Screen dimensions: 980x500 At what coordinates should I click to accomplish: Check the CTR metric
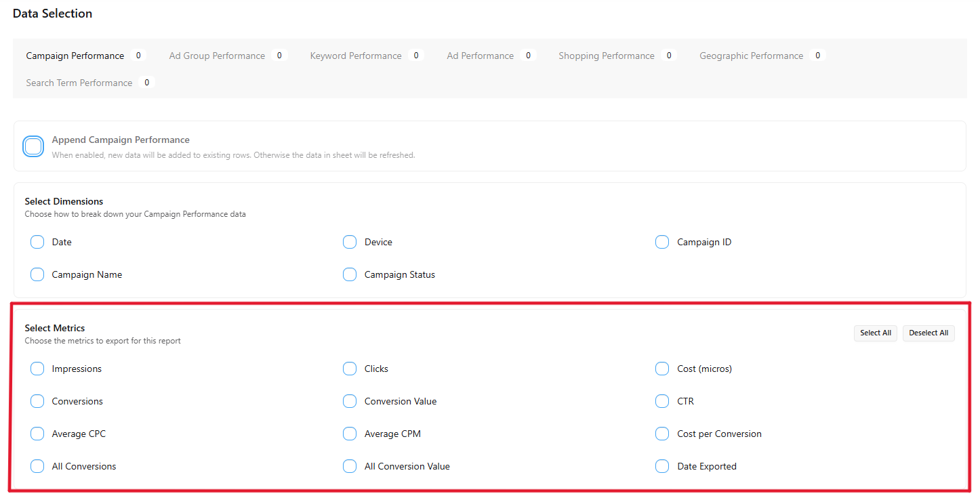pyautogui.click(x=662, y=401)
